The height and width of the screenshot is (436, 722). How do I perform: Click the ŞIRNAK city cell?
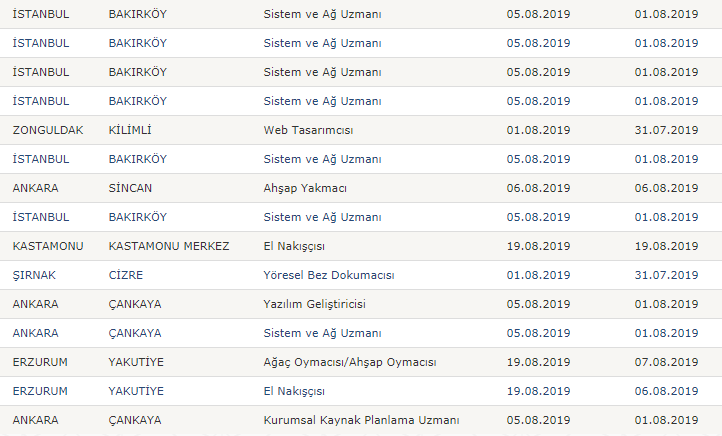coord(34,275)
